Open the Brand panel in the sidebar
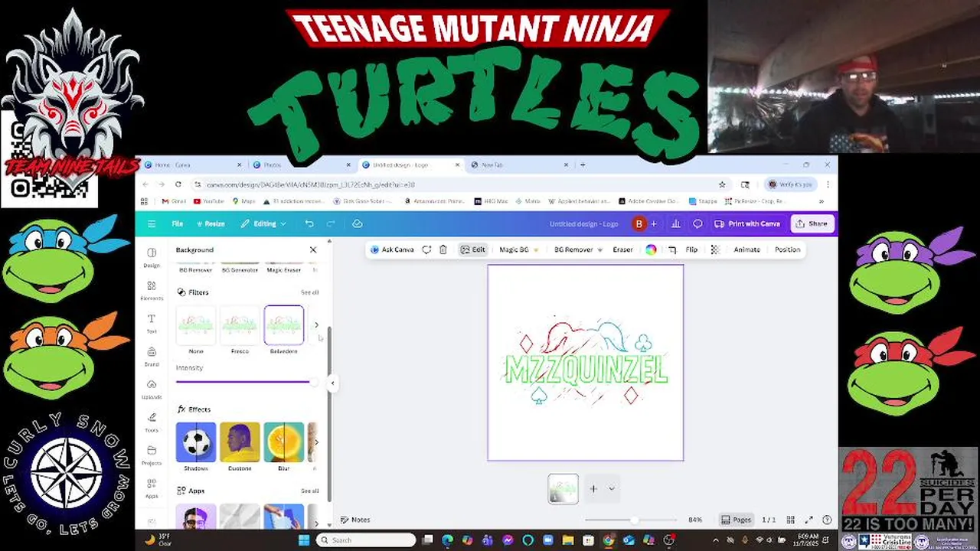Screen dimensions: 980x551 (x=152, y=356)
